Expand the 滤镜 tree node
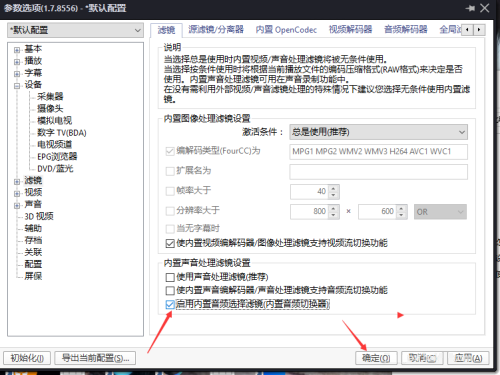 coord(17,181)
